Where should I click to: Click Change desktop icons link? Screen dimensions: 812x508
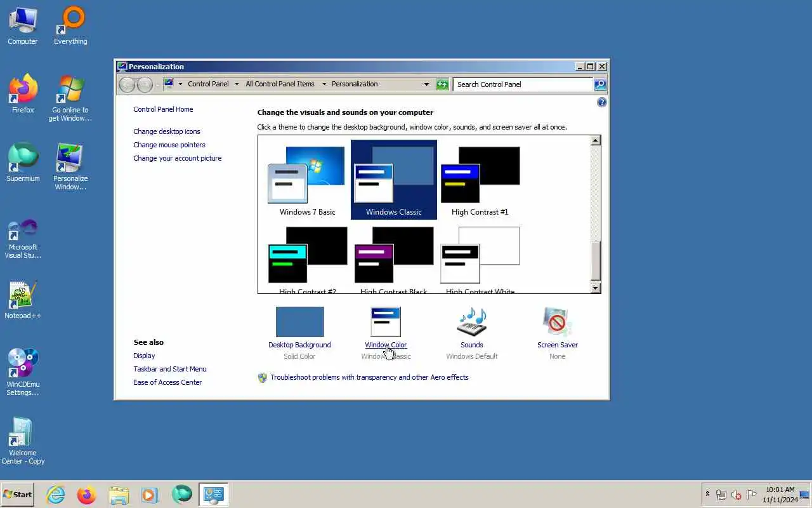167,131
